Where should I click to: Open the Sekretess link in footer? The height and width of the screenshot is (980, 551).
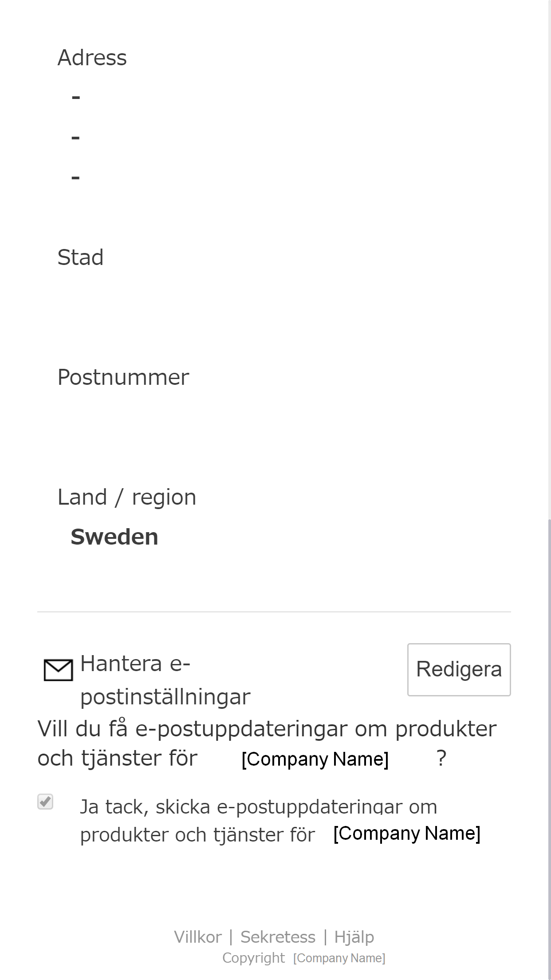point(278,937)
